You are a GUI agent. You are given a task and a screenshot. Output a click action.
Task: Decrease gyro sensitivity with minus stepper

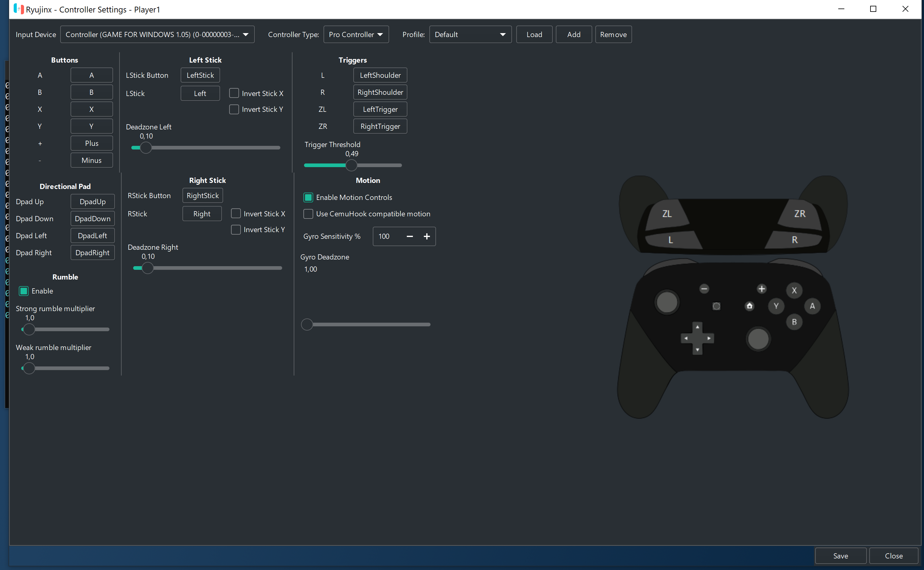coord(410,236)
